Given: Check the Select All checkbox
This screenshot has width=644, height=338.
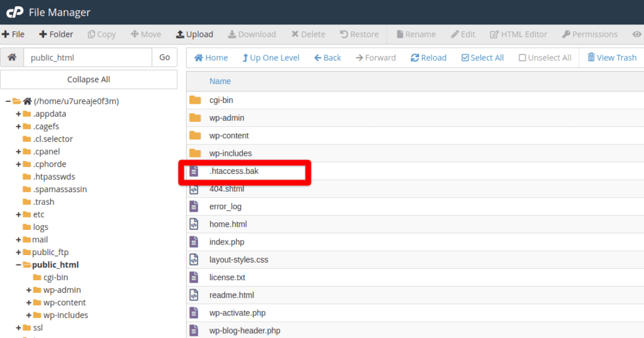Looking at the screenshot, I should (x=465, y=58).
